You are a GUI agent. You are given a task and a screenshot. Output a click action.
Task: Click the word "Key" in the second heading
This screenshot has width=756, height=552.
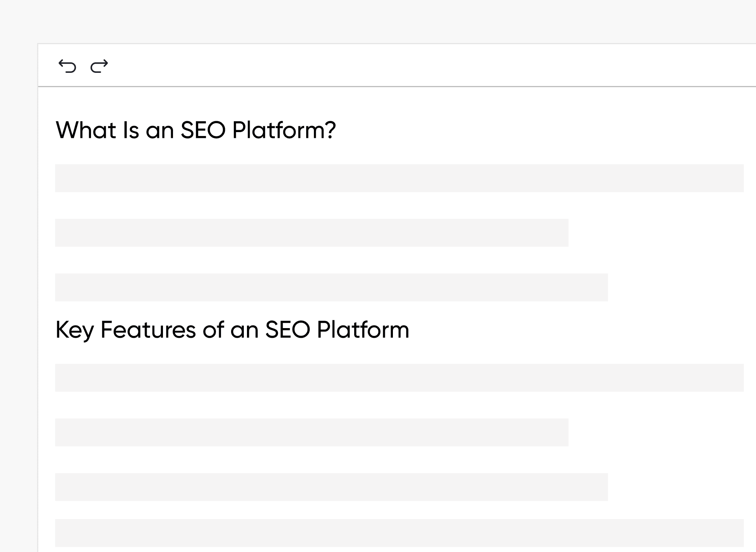click(74, 331)
